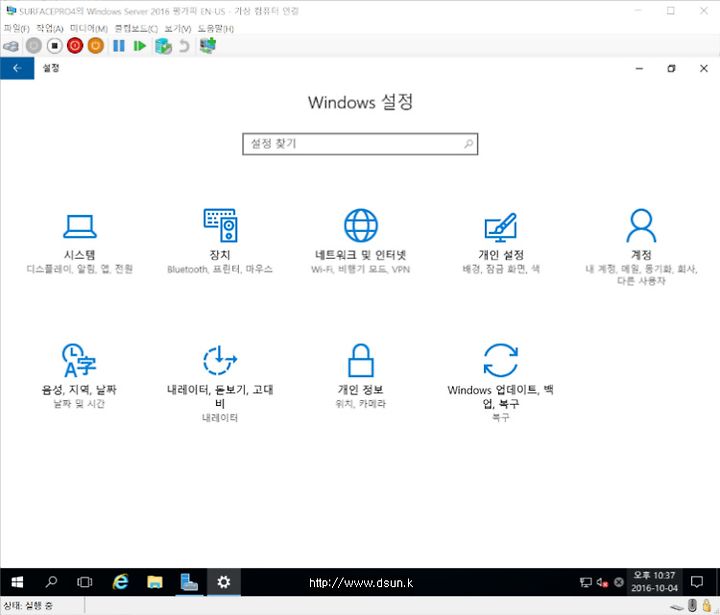This screenshot has width=720, height=615.
Task: Open the 보기(V) menu
Action: [178, 28]
